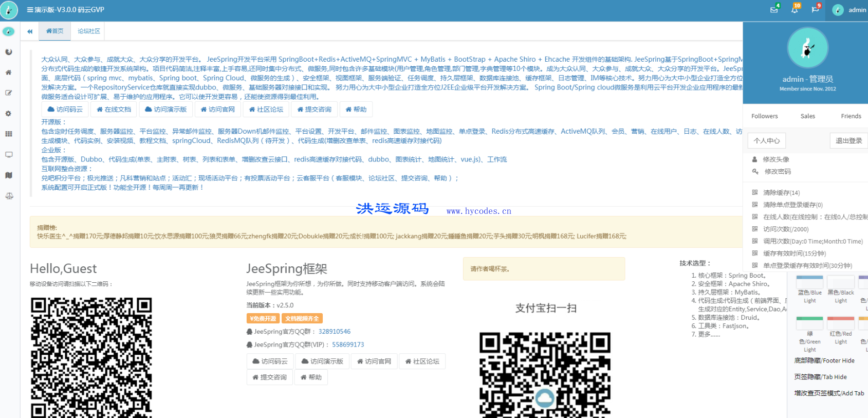The width and height of the screenshot is (868, 418).
Task: Click top 社区论坛 button
Action: [x=266, y=110]
